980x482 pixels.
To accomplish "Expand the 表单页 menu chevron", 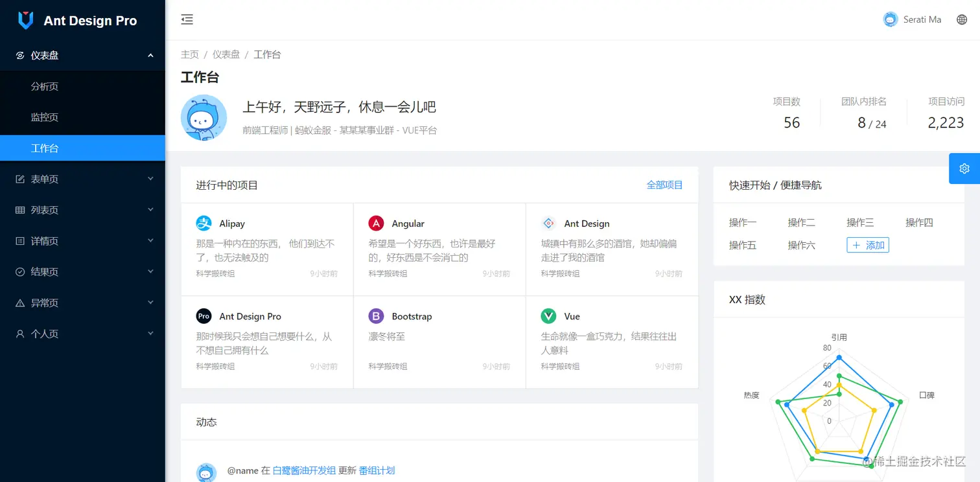I will (x=150, y=179).
